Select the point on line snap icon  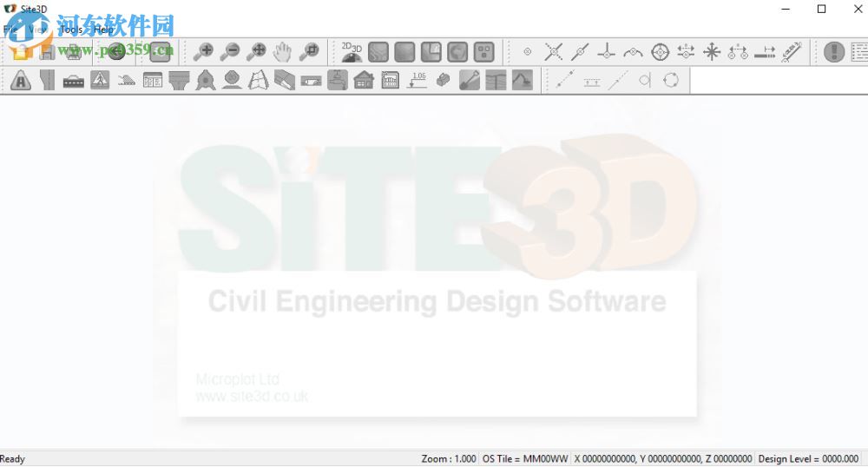(x=580, y=52)
